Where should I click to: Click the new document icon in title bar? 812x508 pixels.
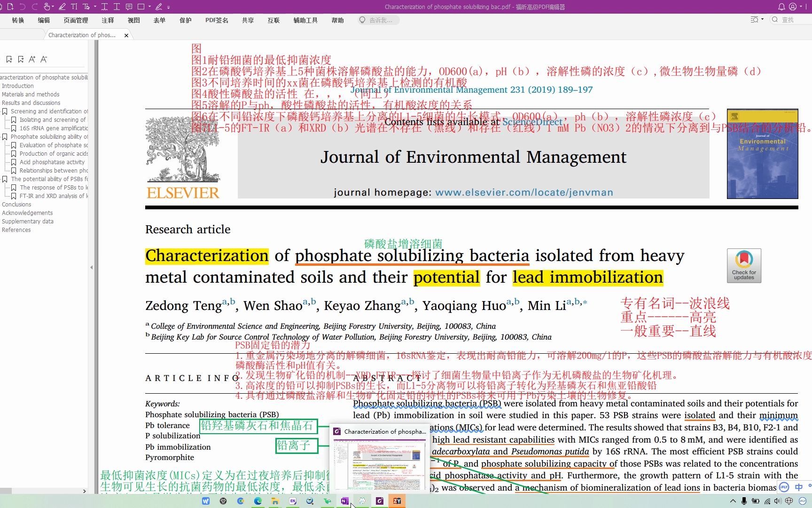[10, 7]
